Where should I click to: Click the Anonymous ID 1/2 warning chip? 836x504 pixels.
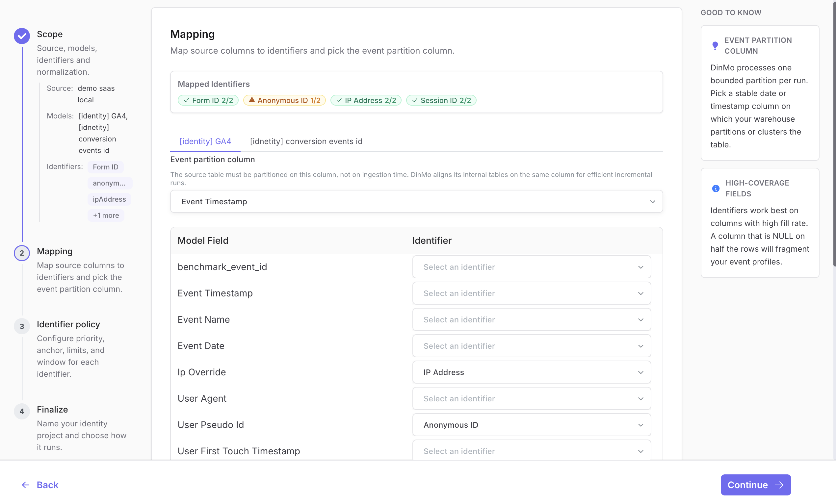coord(284,100)
